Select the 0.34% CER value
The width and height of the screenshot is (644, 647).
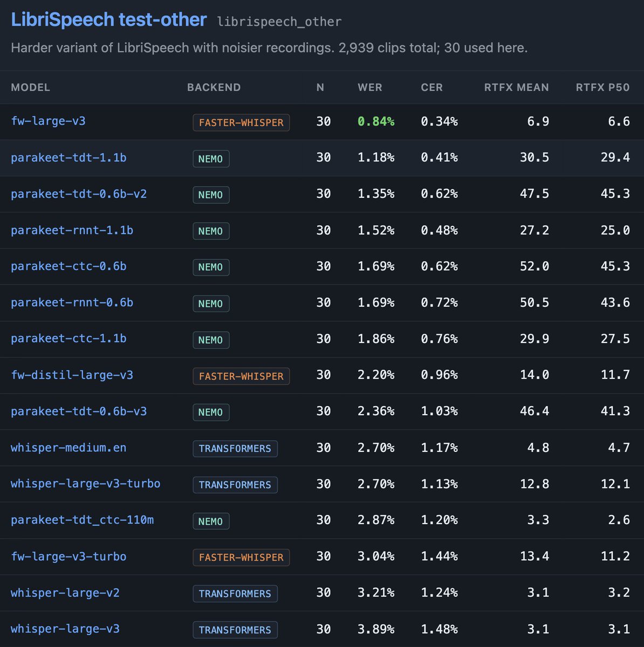[x=439, y=121]
